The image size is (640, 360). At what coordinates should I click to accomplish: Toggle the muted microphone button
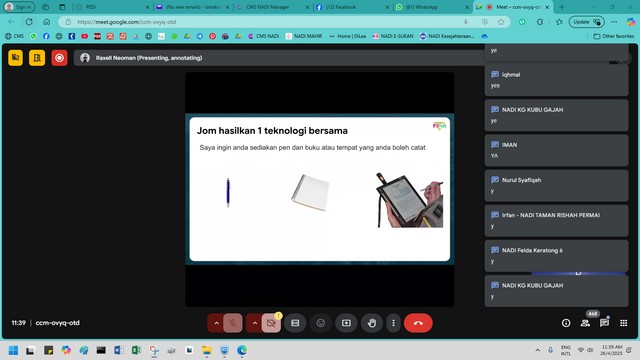click(233, 323)
